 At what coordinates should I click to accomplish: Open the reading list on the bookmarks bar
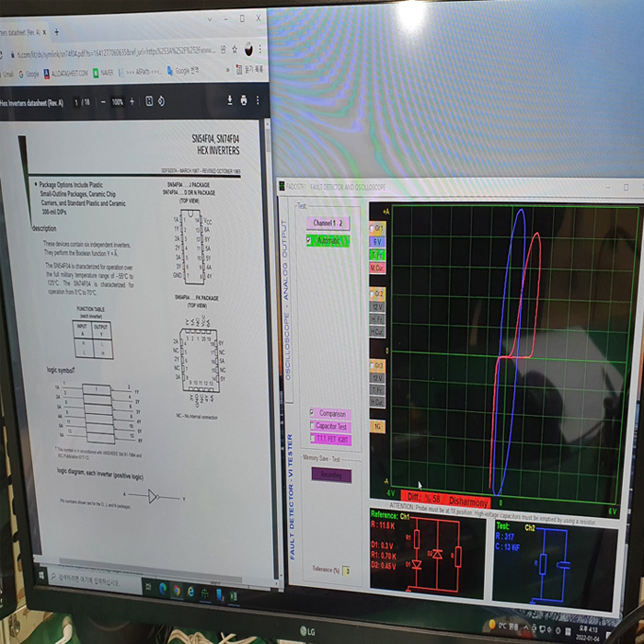point(249,69)
